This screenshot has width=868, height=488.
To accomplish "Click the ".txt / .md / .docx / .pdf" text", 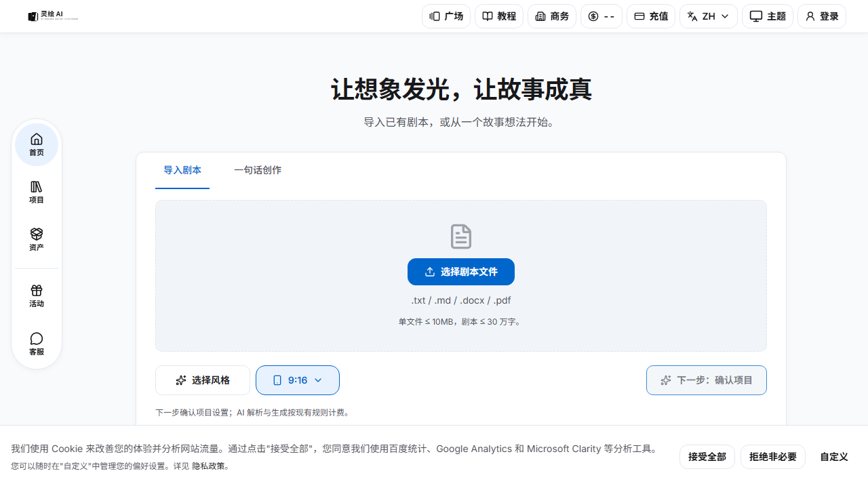I will click(x=461, y=300).
